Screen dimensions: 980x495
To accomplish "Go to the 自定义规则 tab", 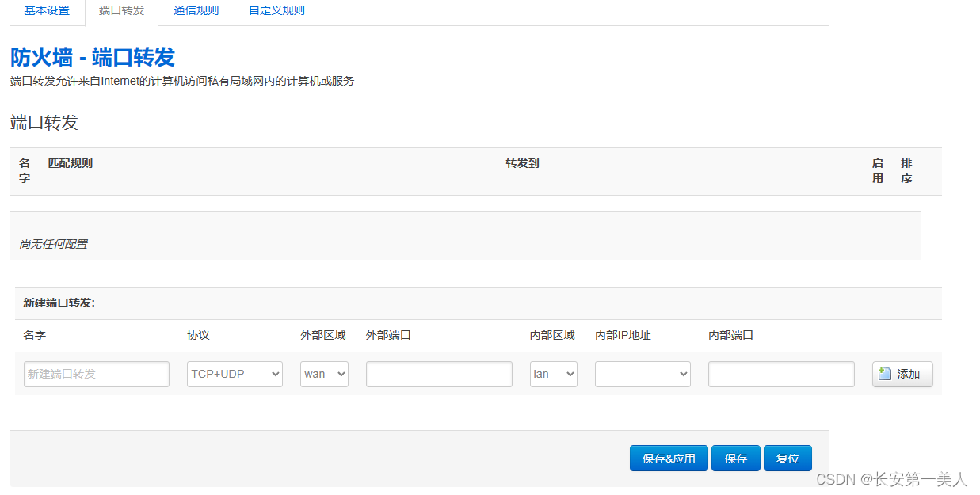I will coord(276,11).
